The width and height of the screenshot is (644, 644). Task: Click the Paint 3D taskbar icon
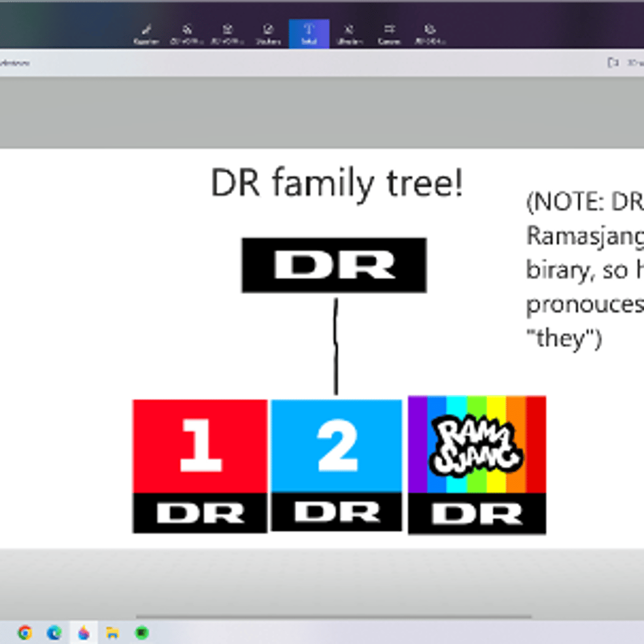point(84,633)
